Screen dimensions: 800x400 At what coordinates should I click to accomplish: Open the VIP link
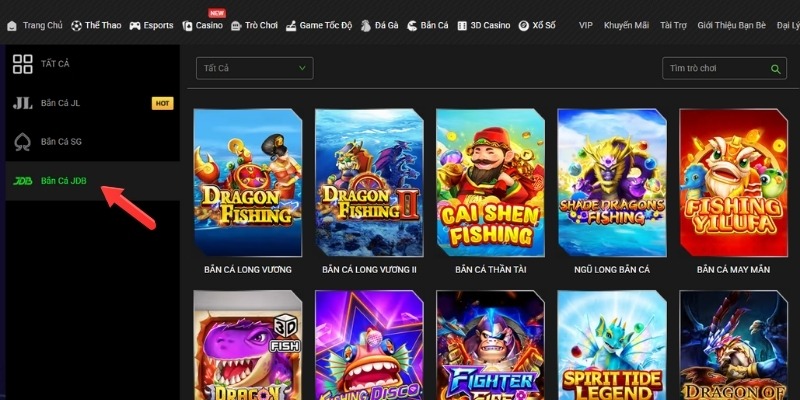tap(586, 24)
